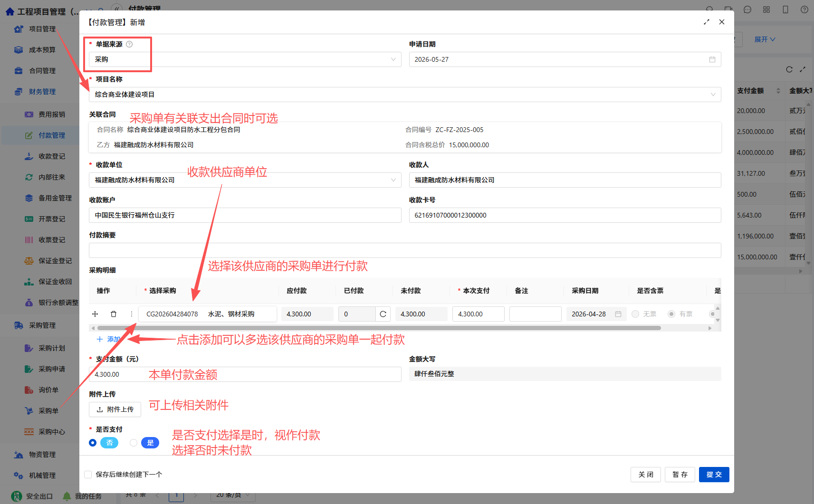This screenshot has height=504, width=814.
Task: Click the 费用报销 icon in sidebar
Action: 29,114
